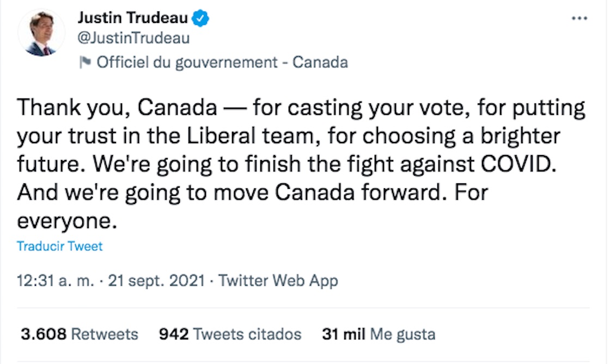View the 31 mil Me gusta list

coord(379,334)
